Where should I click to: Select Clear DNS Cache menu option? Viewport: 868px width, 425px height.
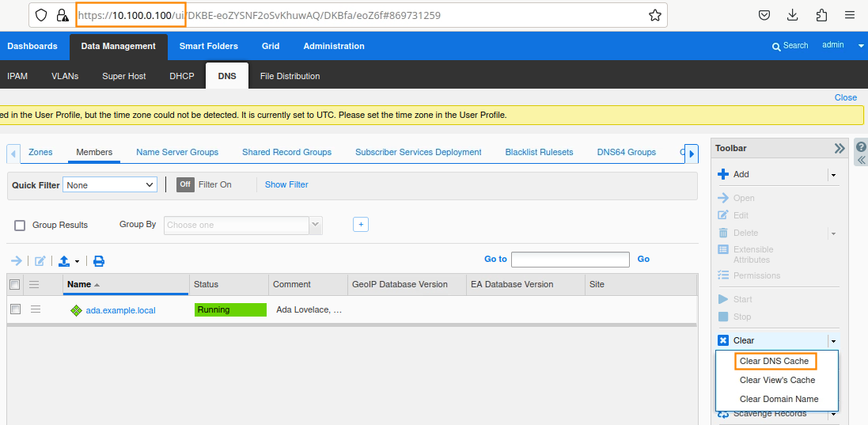774,361
